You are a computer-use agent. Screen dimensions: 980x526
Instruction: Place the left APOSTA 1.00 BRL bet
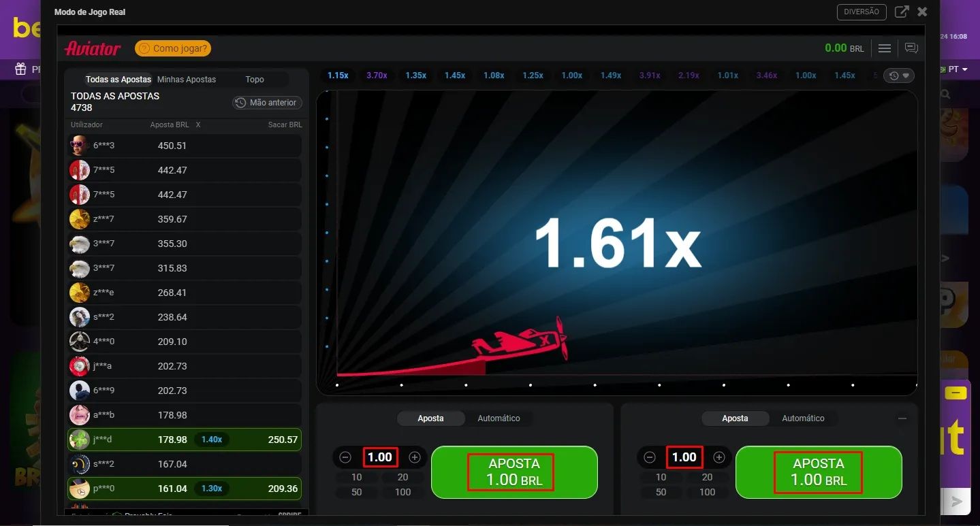click(514, 472)
